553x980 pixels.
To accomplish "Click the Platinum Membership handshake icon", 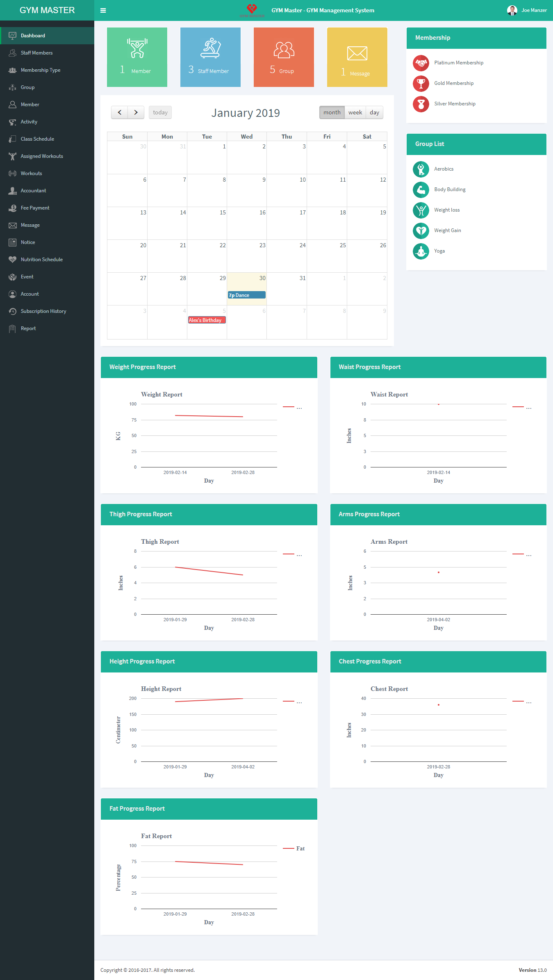I will click(421, 63).
